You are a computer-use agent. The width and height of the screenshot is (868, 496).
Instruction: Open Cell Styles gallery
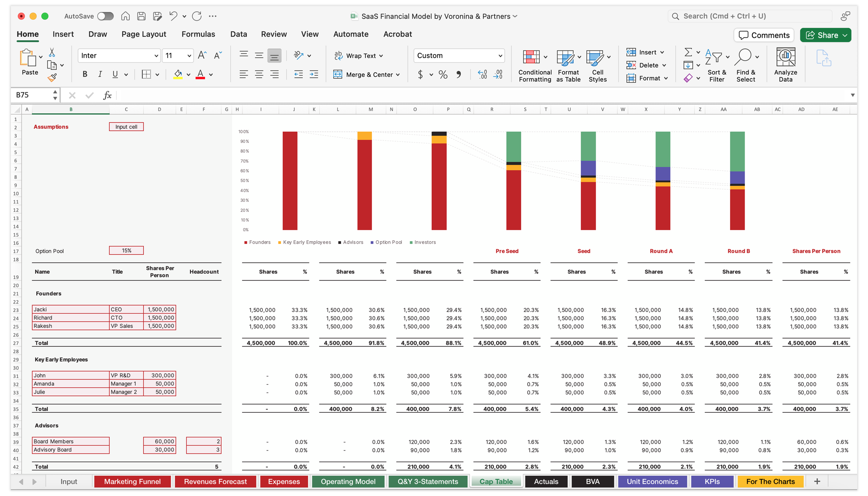[x=598, y=66]
